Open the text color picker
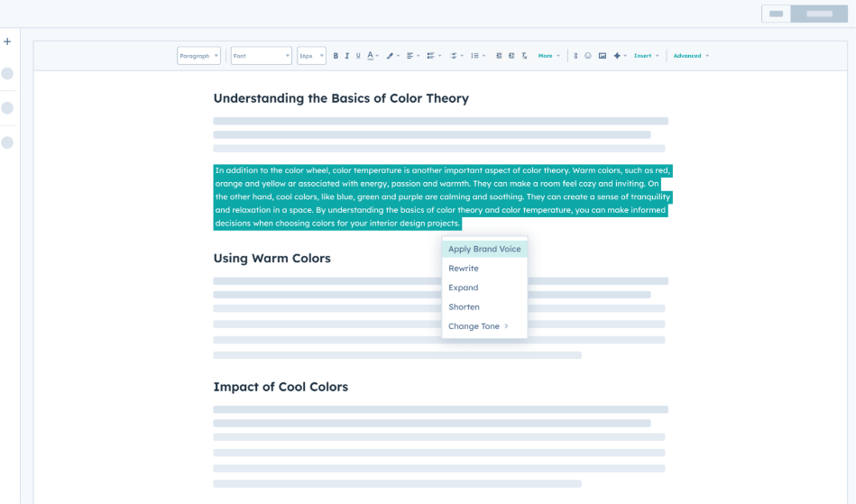This screenshot has width=856, height=504. click(373, 56)
